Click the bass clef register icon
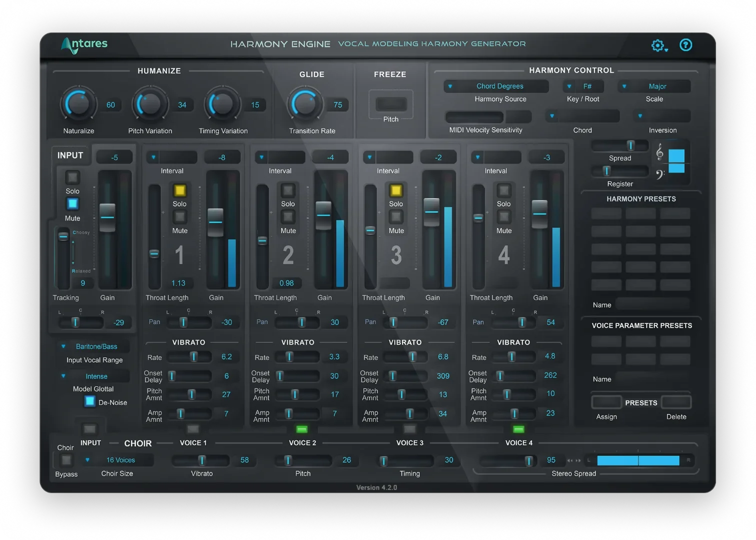 click(660, 174)
